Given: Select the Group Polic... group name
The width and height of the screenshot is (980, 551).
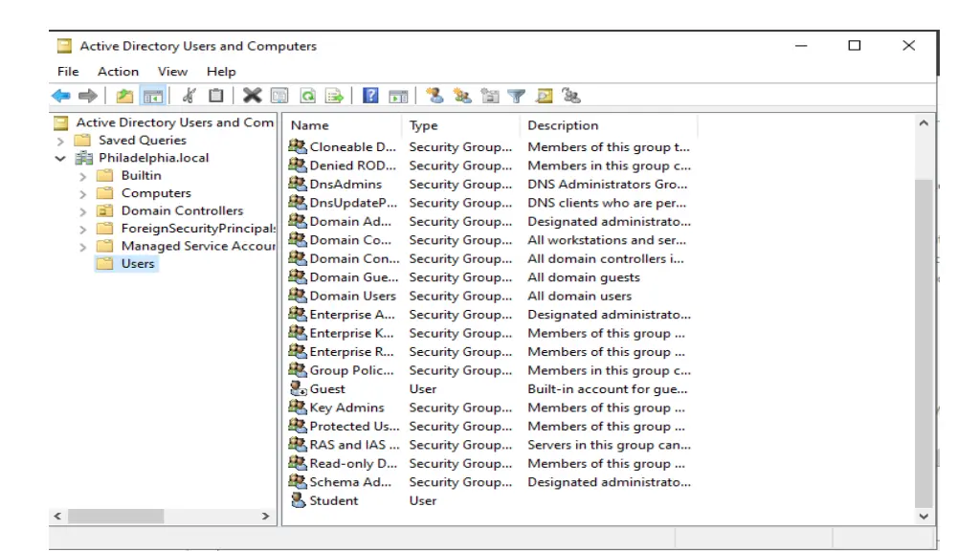Looking at the screenshot, I should point(352,370).
